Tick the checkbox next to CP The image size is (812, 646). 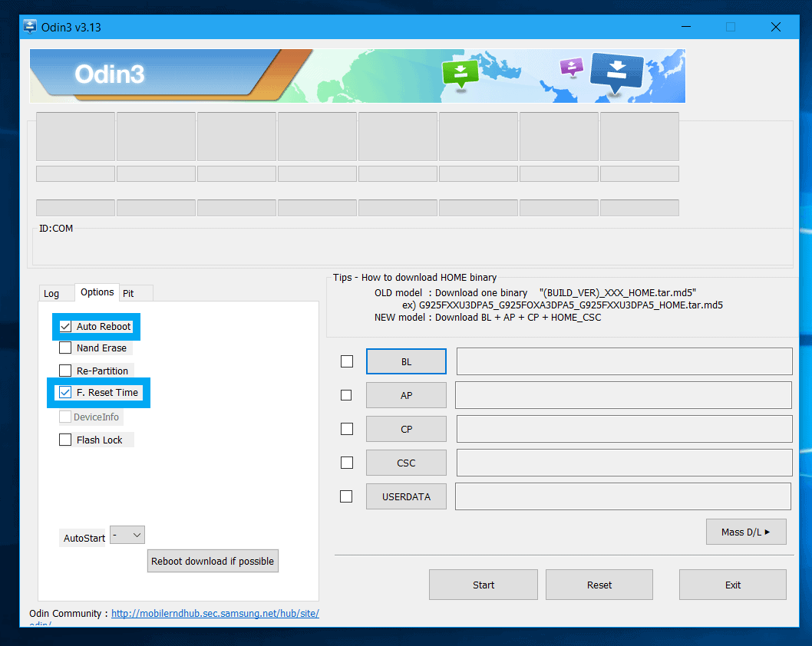[x=347, y=429]
